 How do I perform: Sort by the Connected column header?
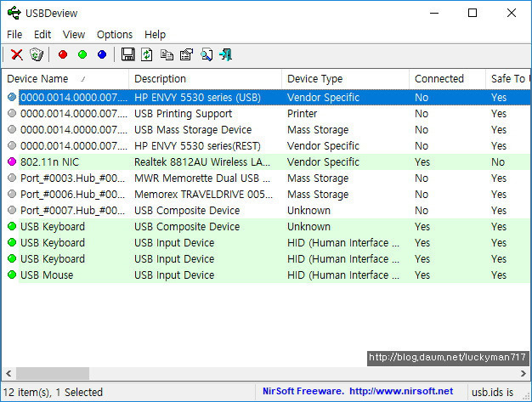point(448,79)
